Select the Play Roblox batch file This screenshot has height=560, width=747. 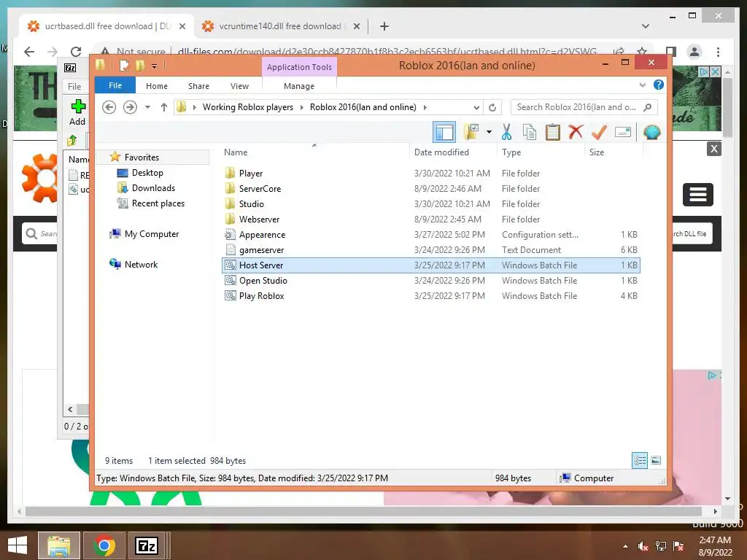pos(430,296)
